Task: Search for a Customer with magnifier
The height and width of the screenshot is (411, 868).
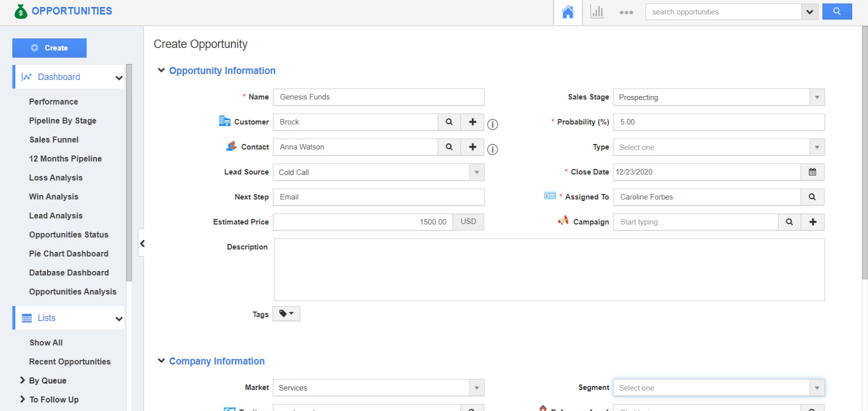Action: [x=449, y=122]
